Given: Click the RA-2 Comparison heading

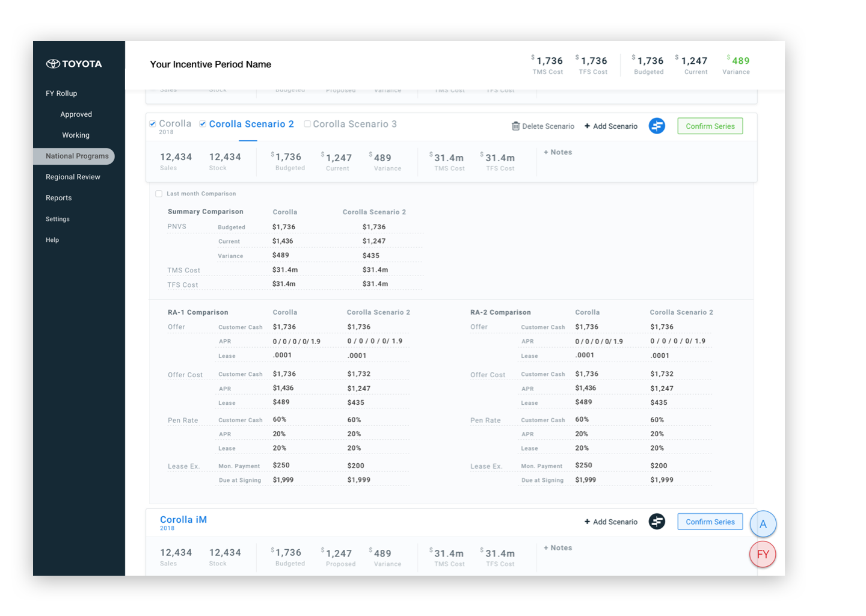Looking at the screenshot, I should [x=500, y=312].
